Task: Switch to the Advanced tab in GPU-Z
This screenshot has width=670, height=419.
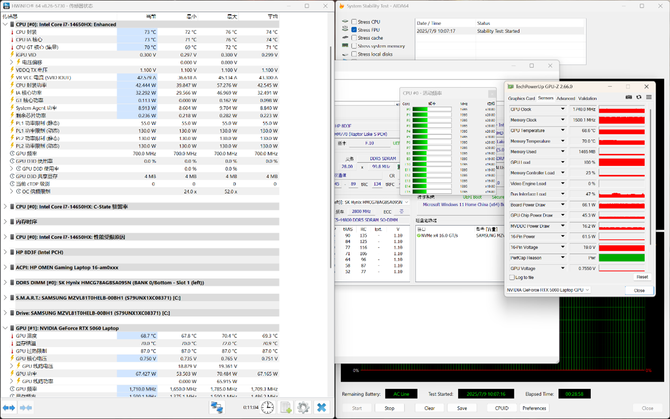Action: [x=566, y=98]
